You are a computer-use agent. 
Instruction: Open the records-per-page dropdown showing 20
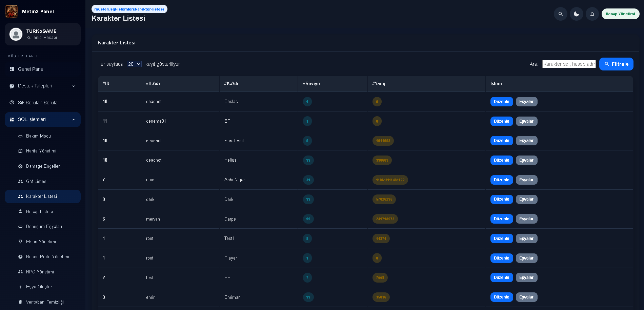coord(134,64)
